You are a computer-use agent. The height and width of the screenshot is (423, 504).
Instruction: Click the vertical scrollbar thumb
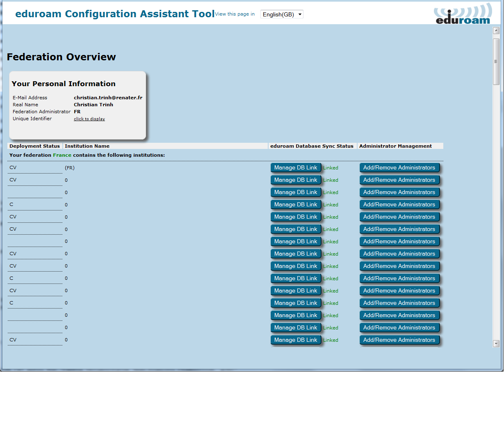point(496,62)
